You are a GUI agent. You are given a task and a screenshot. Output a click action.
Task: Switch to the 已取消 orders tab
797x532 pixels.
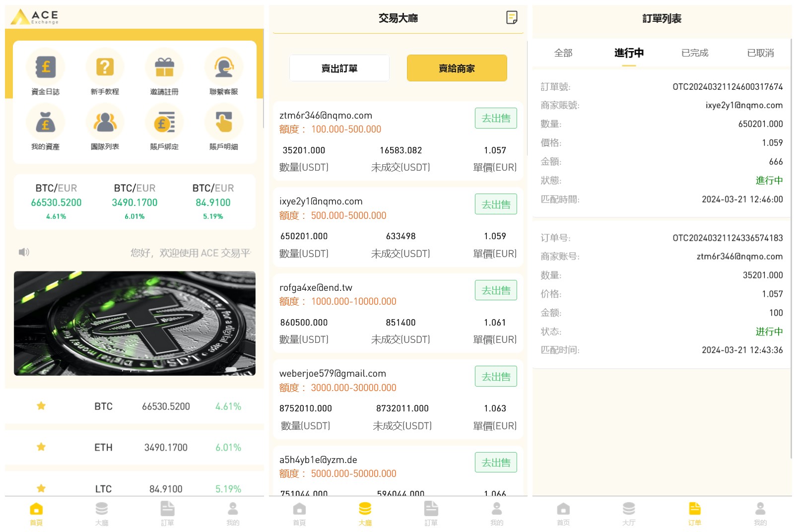760,53
